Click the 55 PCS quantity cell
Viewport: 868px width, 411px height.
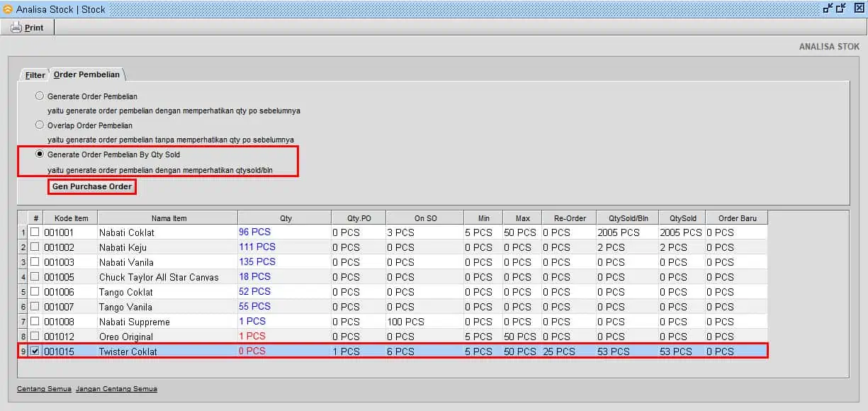tap(285, 306)
